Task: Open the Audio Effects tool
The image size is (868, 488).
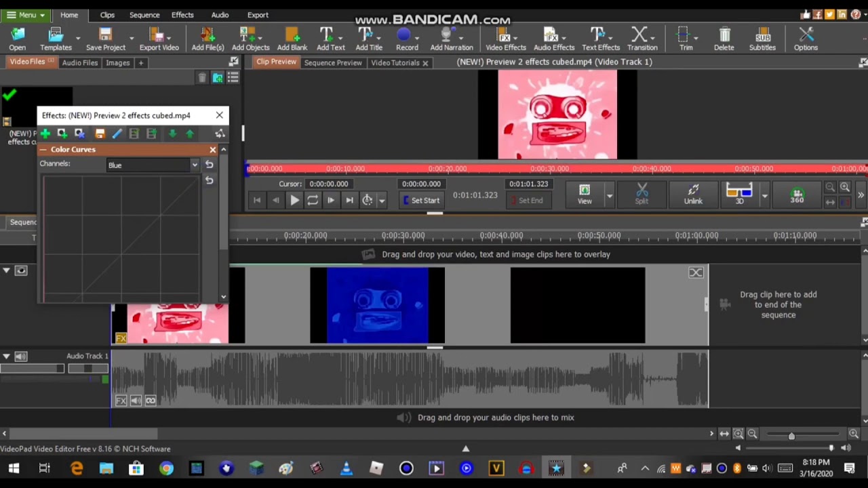Action: 553,39
